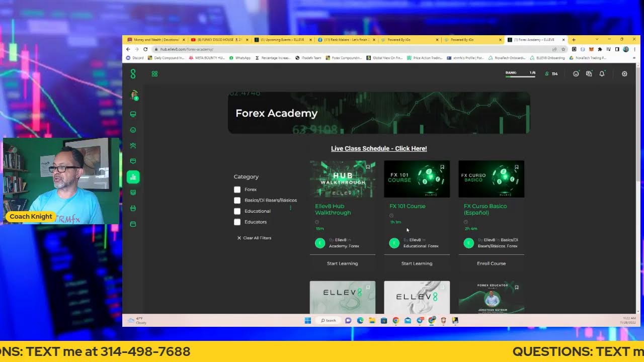
Task: Check the Educational category filter
Action: 237,211
